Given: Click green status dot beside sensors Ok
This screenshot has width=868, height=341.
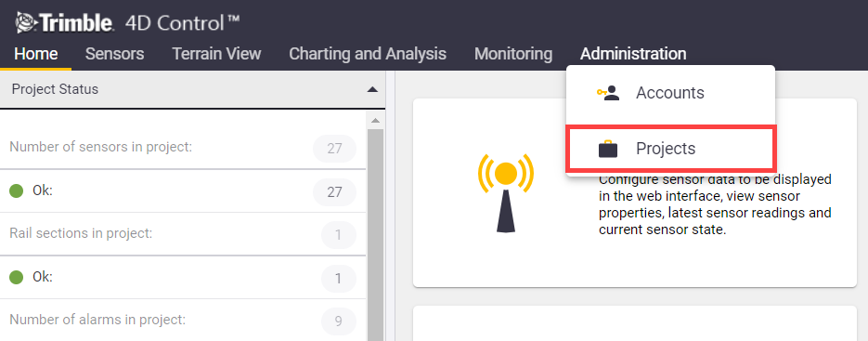Looking at the screenshot, I should [17, 191].
